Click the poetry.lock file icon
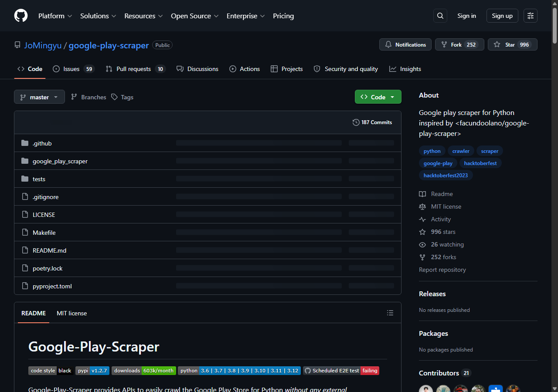 point(25,268)
